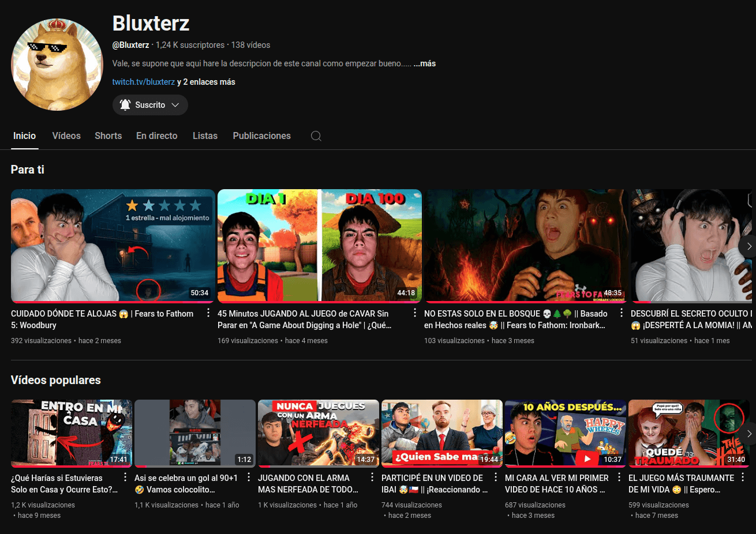Open title NO ESTAS SOLO EN EL BOSQUE
The height and width of the screenshot is (534, 756).
pyautogui.click(x=516, y=319)
